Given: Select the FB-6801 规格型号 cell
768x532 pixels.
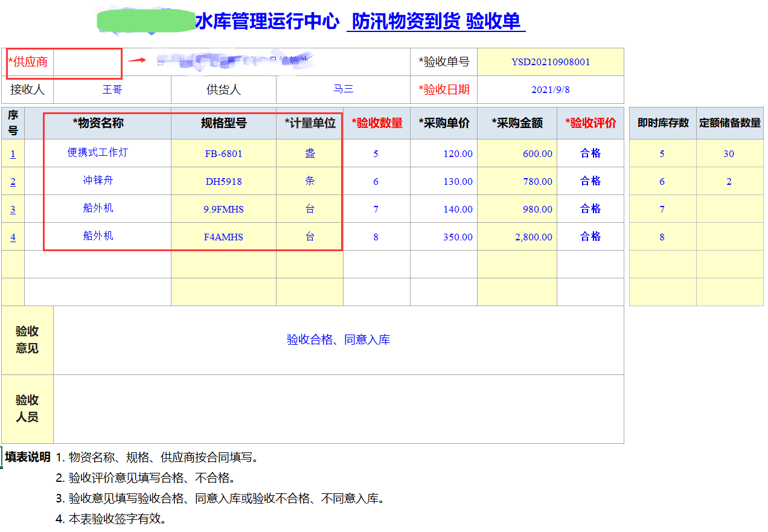Looking at the screenshot, I should coord(223,153).
